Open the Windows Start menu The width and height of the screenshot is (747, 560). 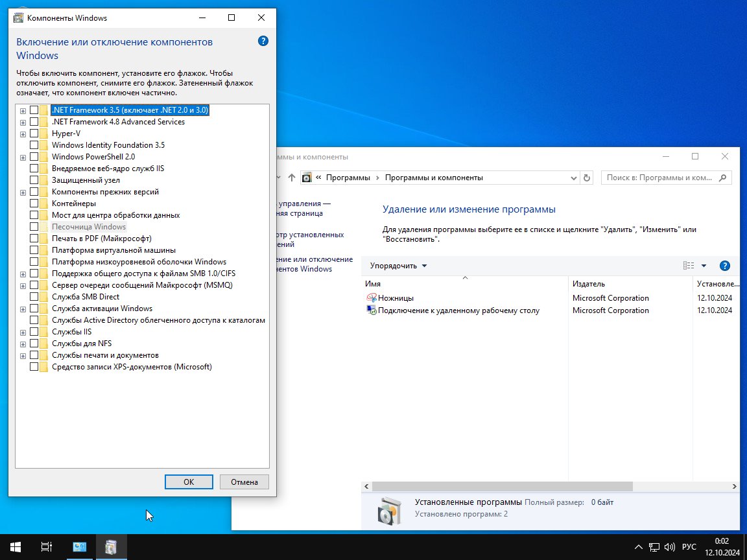pyautogui.click(x=16, y=546)
